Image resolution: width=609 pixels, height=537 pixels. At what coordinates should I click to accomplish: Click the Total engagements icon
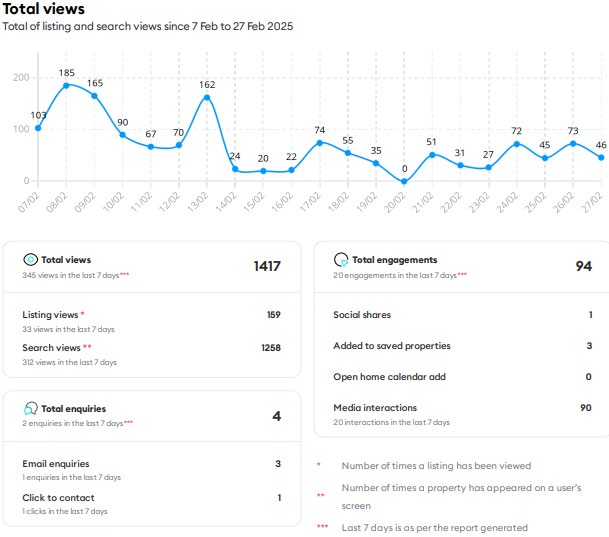click(341, 260)
